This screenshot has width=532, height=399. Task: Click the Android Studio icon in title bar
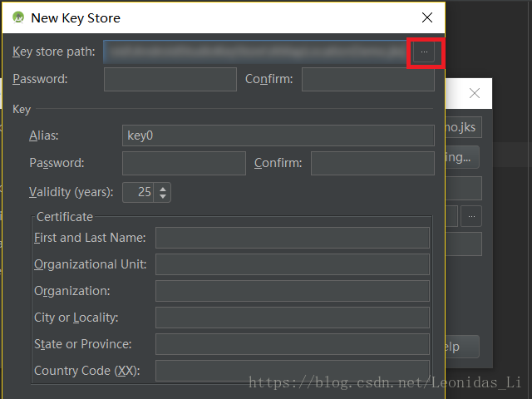pyautogui.click(x=18, y=17)
